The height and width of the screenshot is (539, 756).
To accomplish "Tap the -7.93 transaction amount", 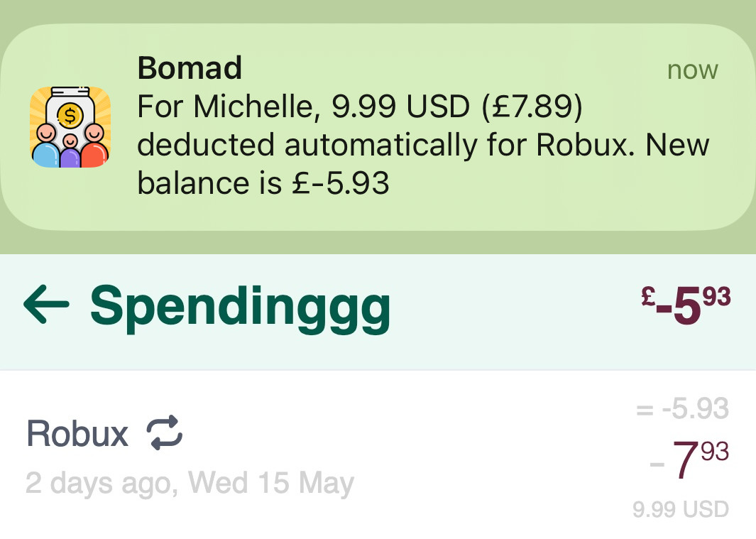I will [689, 459].
